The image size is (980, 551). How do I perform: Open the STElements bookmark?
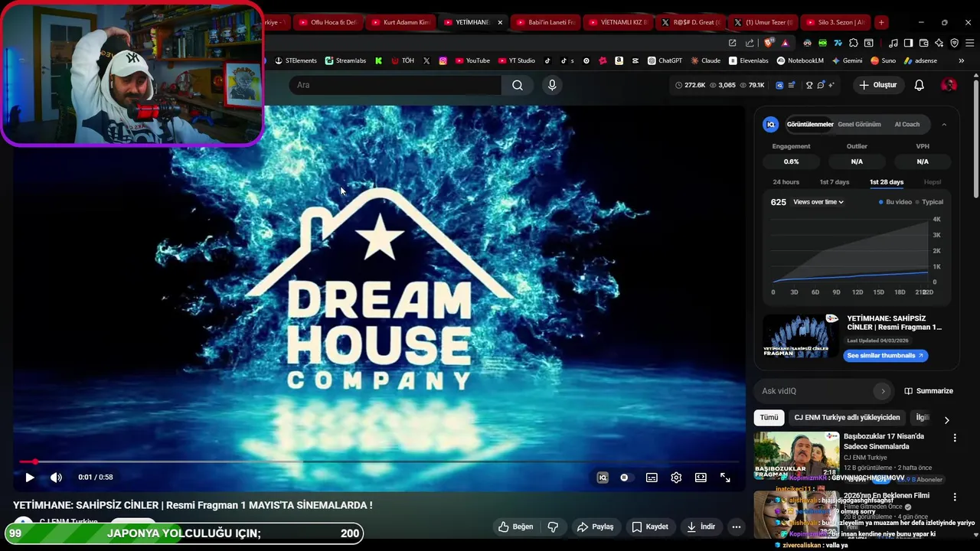(x=296, y=60)
